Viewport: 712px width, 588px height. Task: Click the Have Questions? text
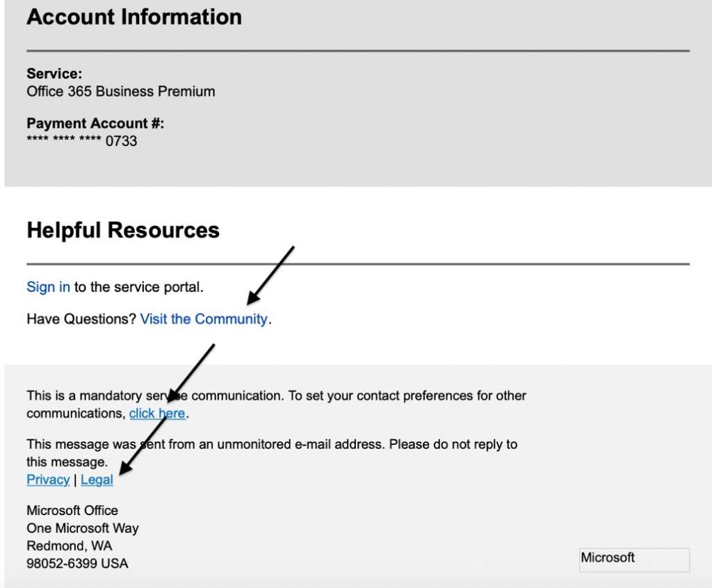coord(81,319)
